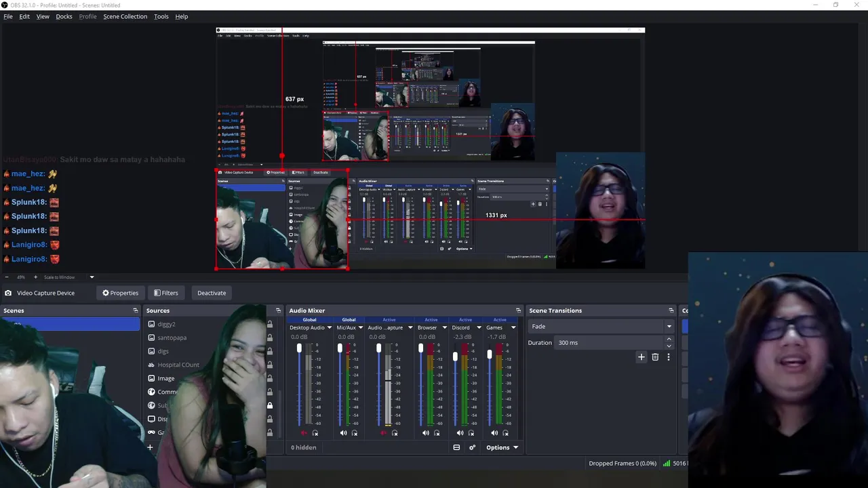The width and height of the screenshot is (868, 488).
Task: Toggle monitoring headphone icon for Games
Action: (505, 433)
